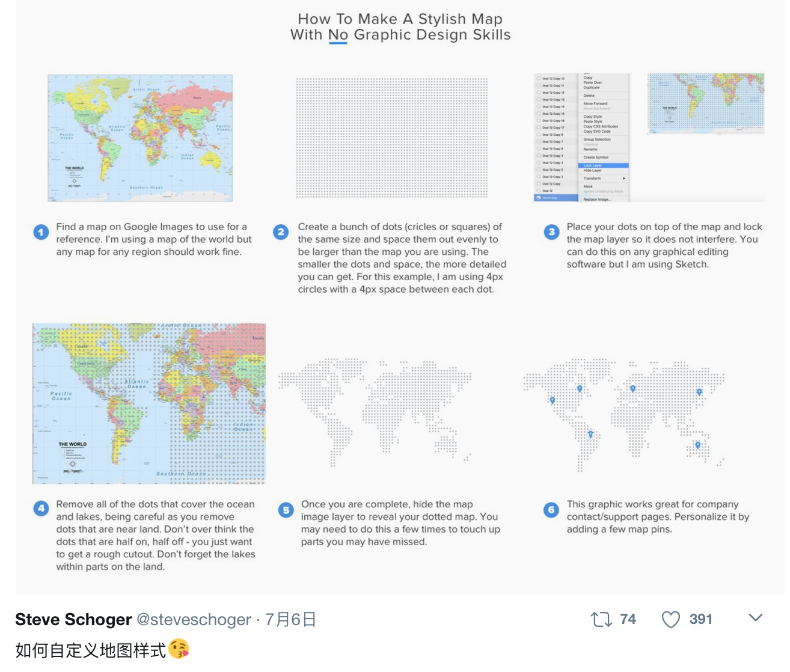Click the step 6 number badge

(x=551, y=510)
